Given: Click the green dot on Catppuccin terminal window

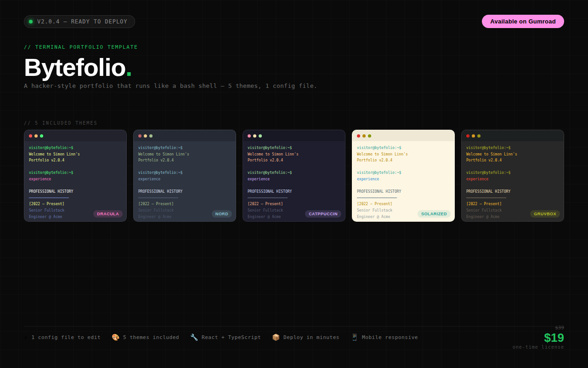Looking at the screenshot, I should [x=260, y=136].
